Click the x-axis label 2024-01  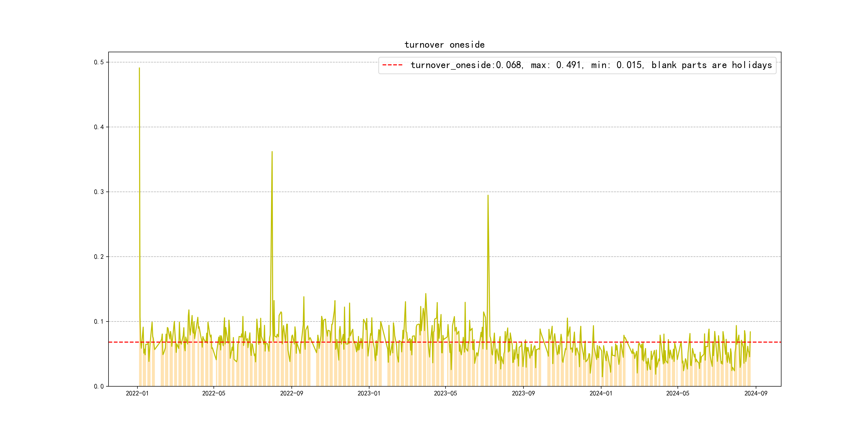pos(601,394)
